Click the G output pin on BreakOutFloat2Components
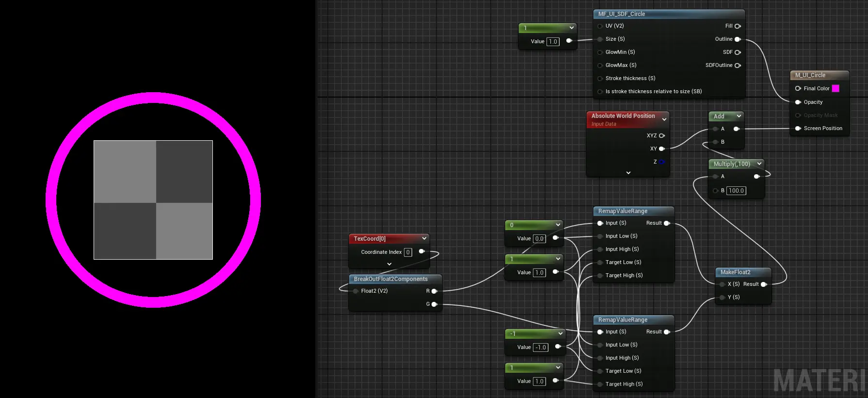Image resolution: width=868 pixels, height=398 pixels. tap(434, 304)
